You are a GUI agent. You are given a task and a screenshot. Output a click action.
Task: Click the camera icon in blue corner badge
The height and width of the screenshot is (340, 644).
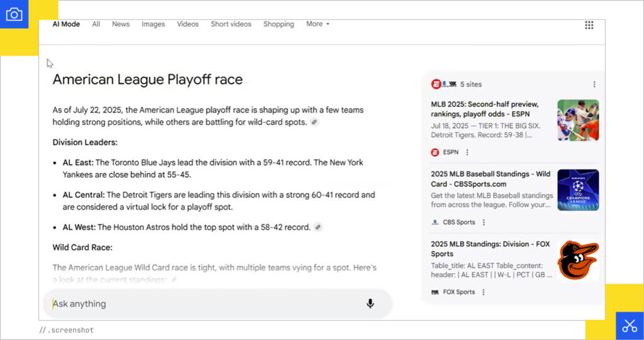pyautogui.click(x=14, y=14)
